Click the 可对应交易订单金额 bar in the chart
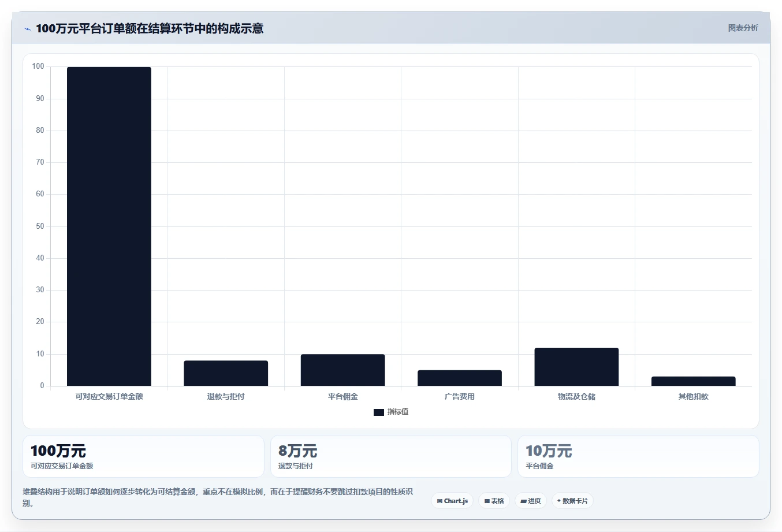This screenshot has height=532, width=782. click(109, 226)
